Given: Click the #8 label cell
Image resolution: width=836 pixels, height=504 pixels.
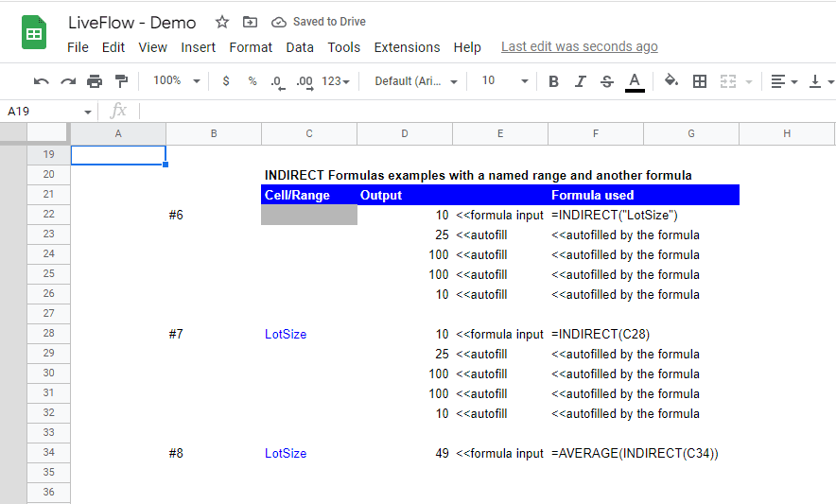Looking at the screenshot, I should coord(175,453).
